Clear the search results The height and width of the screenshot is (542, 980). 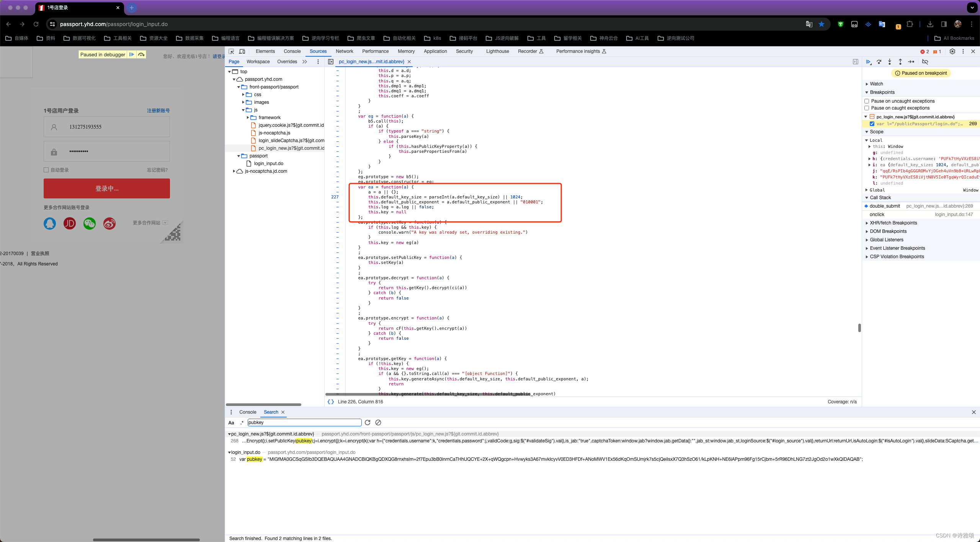coord(378,422)
